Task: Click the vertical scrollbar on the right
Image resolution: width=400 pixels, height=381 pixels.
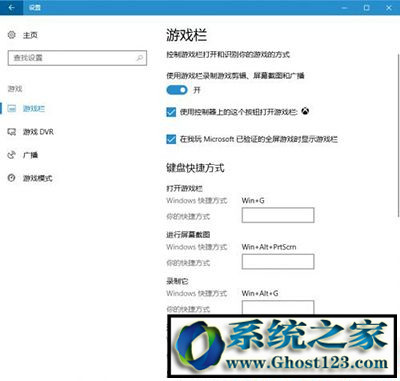Action: click(x=398, y=135)
